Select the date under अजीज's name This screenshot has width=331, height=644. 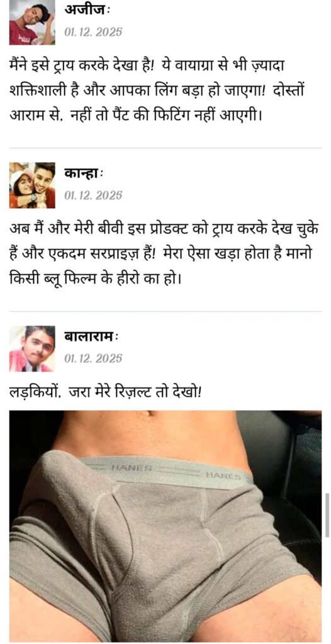tap(93, 31)
